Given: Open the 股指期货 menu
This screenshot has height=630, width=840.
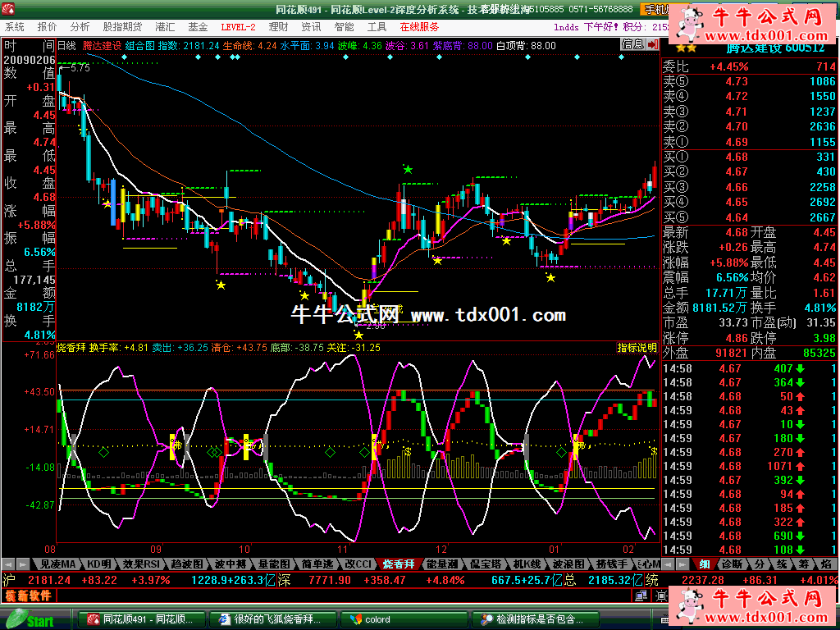Looking at the screenshot, I should point(123,27).
